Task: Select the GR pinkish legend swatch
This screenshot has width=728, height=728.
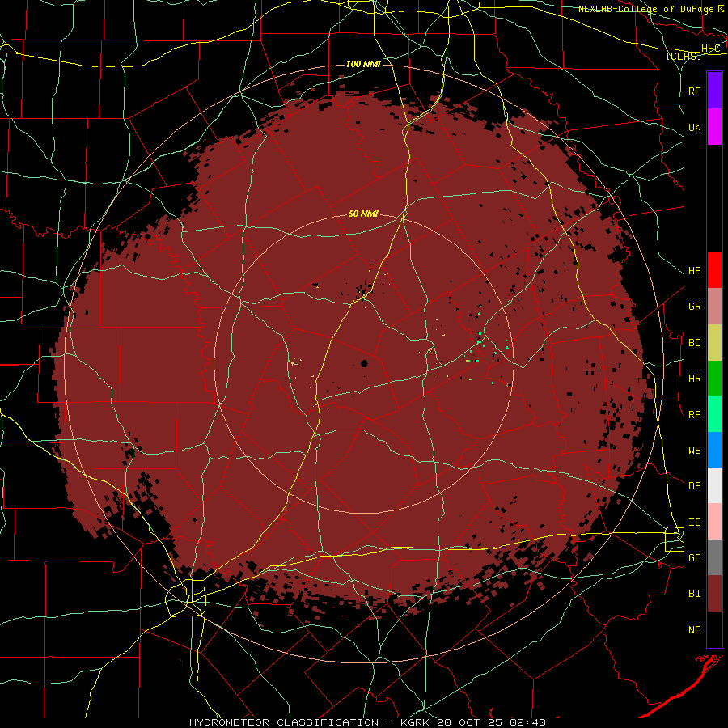Action: (714, 307)
